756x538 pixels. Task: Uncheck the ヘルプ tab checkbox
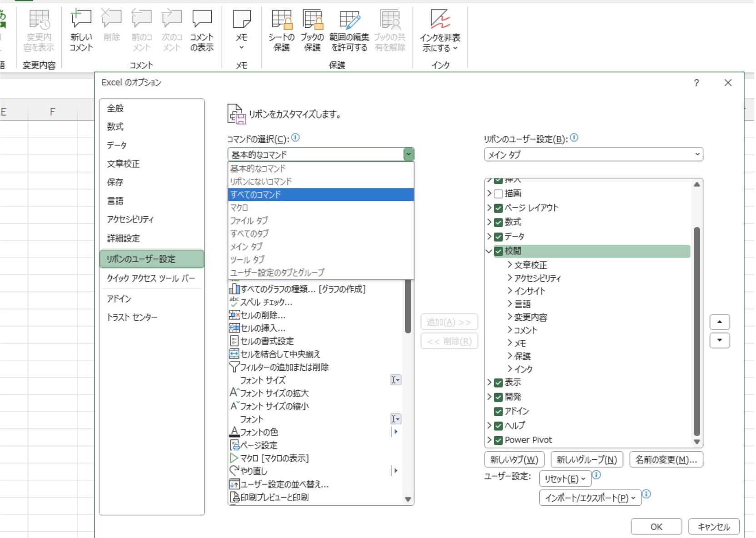coord(498,426)
